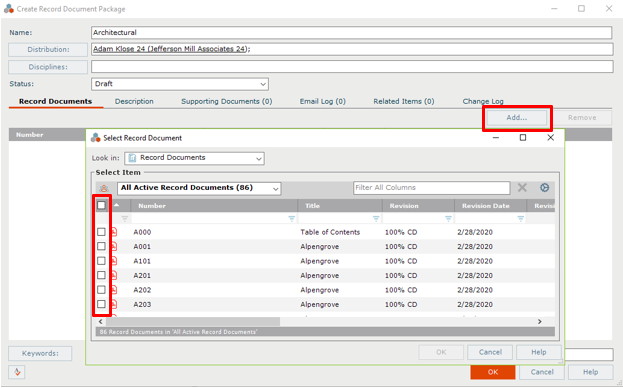623x388 pixels.
Task: Click the spell-check icon at the bottom left
Action: 17,372
